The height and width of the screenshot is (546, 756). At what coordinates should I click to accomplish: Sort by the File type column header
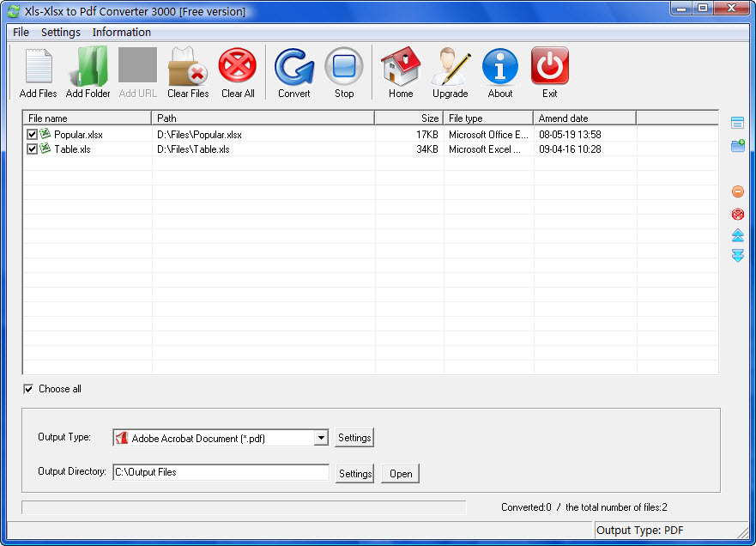(488, 118)
